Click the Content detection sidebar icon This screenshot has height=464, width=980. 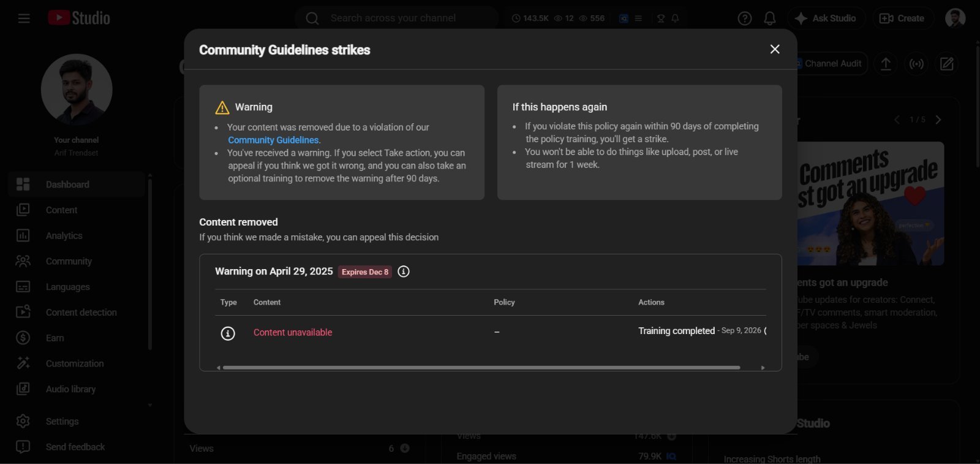[x=23, y=313]
